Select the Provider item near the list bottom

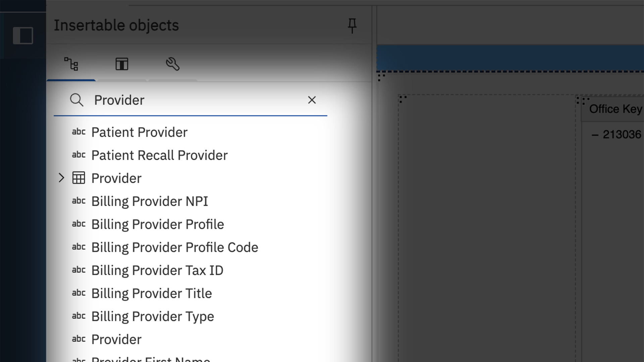pyautogui.click(x=116, y=339)
